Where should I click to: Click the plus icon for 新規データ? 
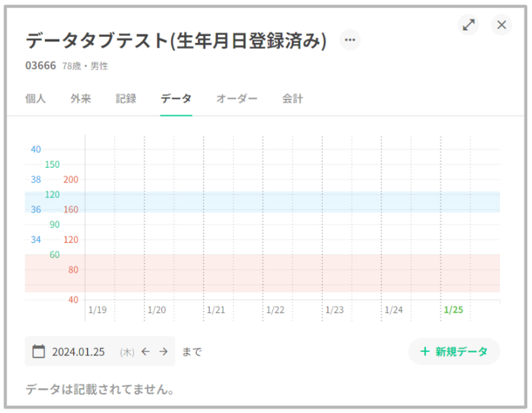coord(425,351)
